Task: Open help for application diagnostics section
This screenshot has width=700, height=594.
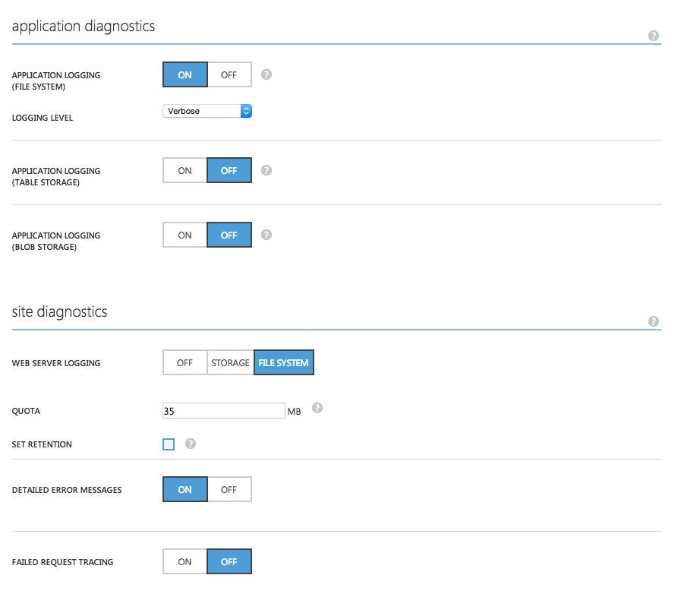Action: [x=654, y=36]
